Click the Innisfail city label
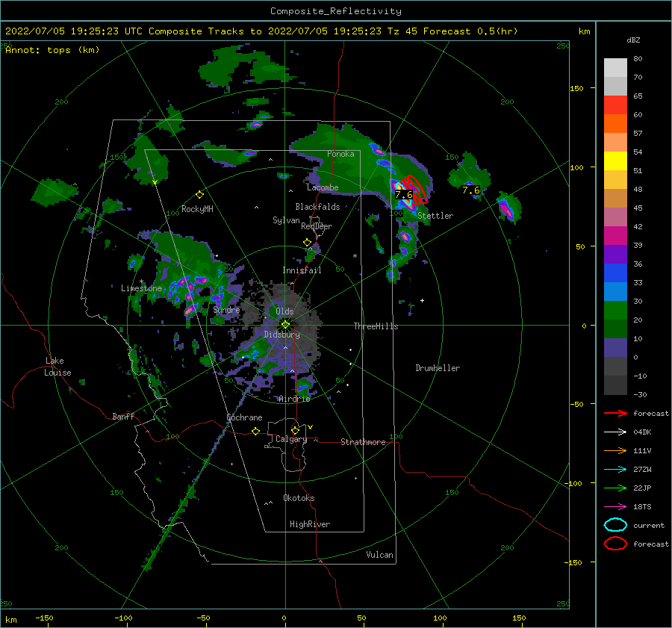This screenshot has height=628, width=672. [x=302, y=270]
